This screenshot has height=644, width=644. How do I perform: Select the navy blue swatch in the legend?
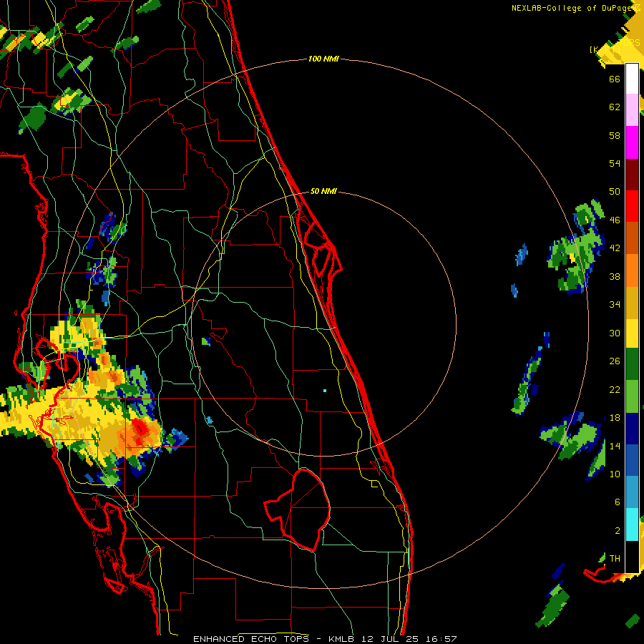(632, 429)
